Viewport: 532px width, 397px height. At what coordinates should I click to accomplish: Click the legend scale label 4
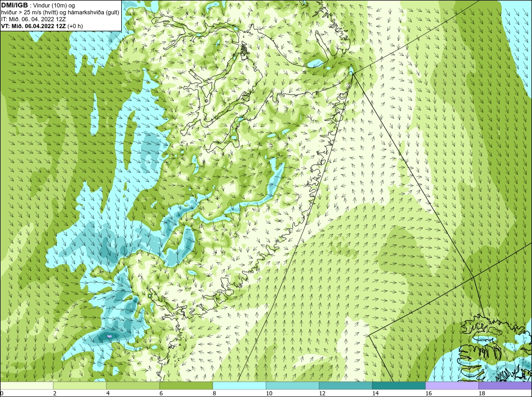108,393
